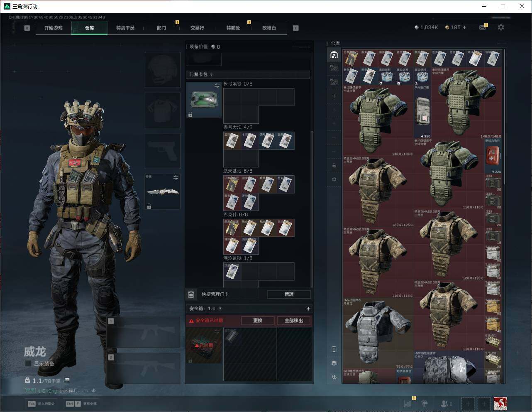Select the main warehouse tab icon
Screen dimensions: 532x412
coord(334,55)
